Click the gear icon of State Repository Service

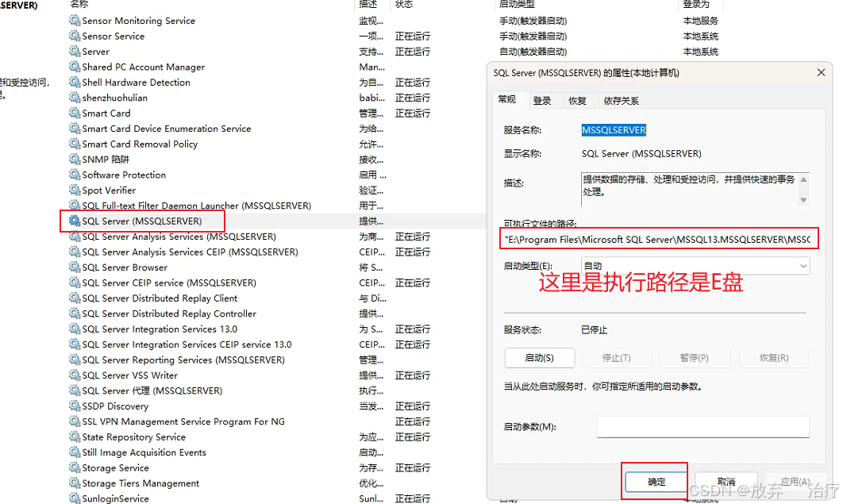pos(74,437)
